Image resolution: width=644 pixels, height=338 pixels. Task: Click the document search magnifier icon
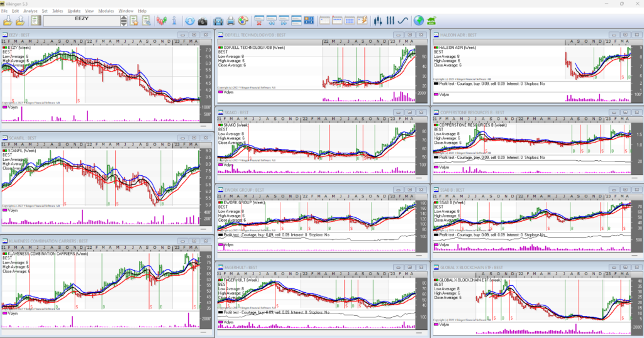146,21
